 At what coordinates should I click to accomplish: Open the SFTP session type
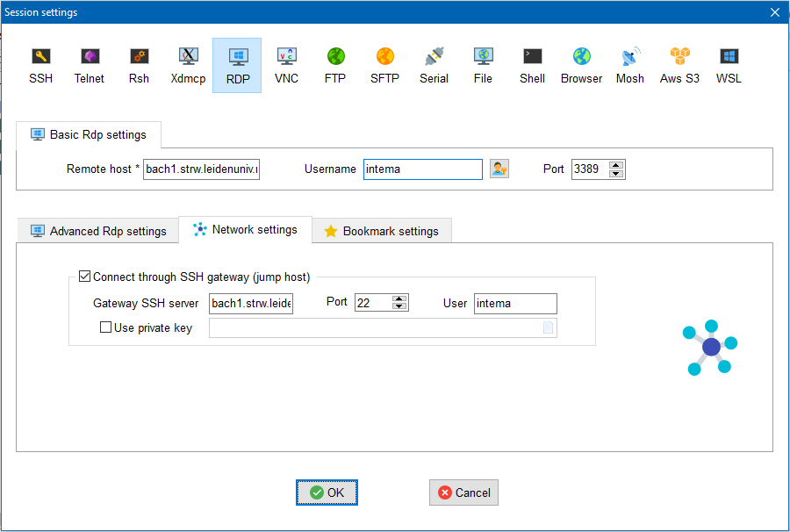[384, 65]
